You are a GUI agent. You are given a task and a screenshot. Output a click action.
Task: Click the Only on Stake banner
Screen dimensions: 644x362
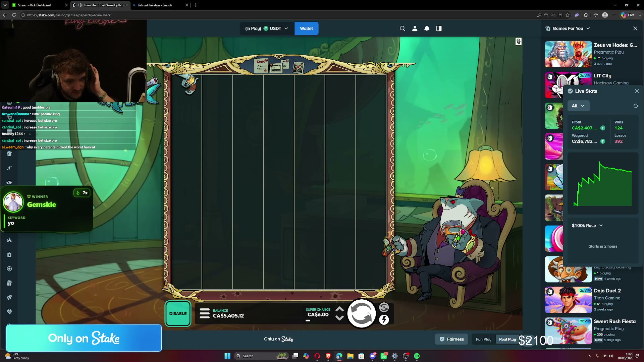pos(84,338)
